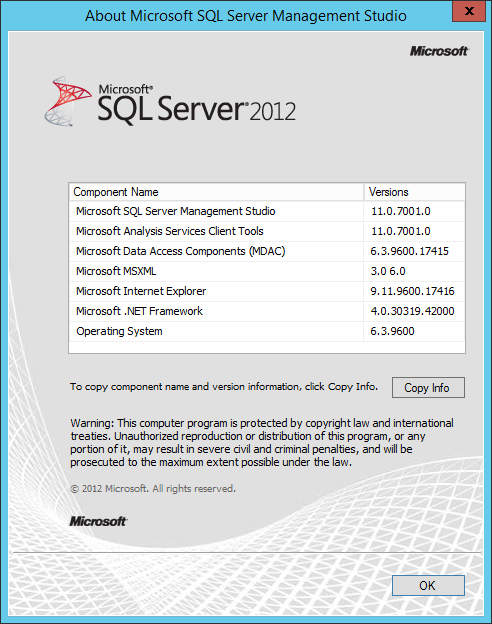The image size is (492, 624).
Task: Select the Component Name column header
Action: click(216, 192)
